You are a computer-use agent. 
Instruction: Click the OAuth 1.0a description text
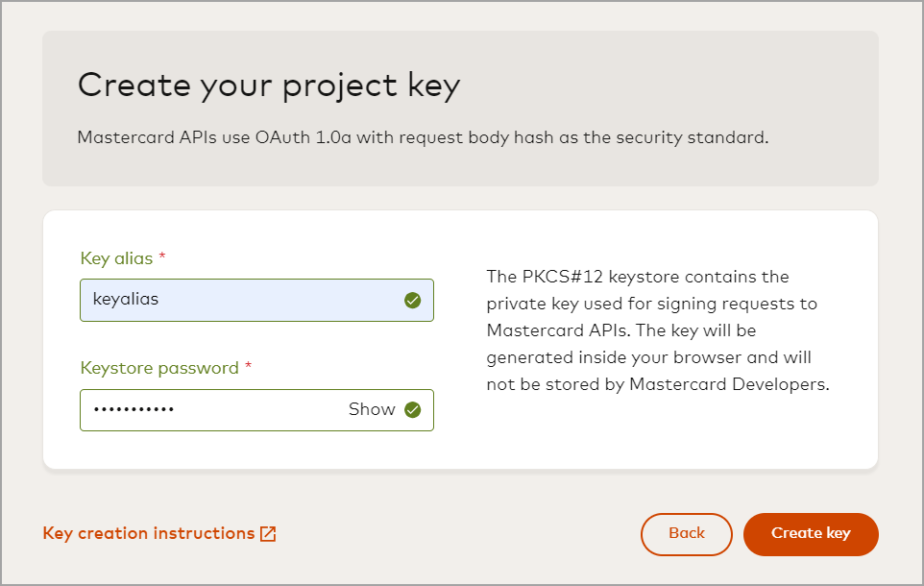423,136
